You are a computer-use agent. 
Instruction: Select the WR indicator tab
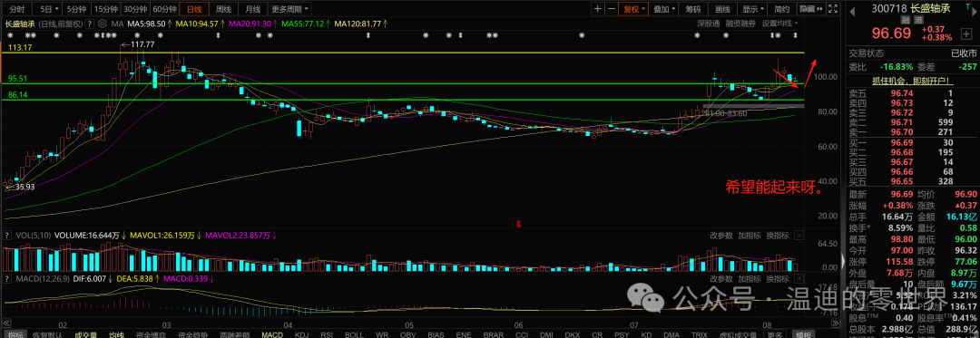coord(382,334)
